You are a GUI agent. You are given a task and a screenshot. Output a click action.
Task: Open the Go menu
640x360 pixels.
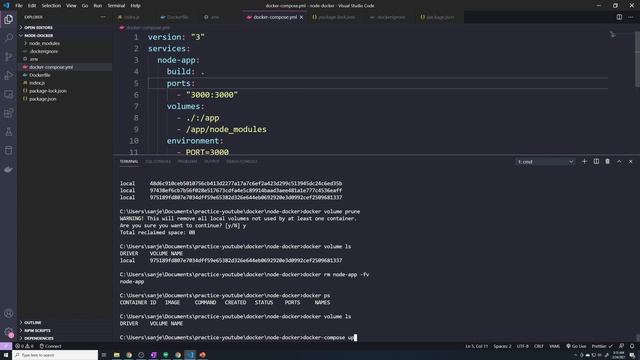[84, 6]
